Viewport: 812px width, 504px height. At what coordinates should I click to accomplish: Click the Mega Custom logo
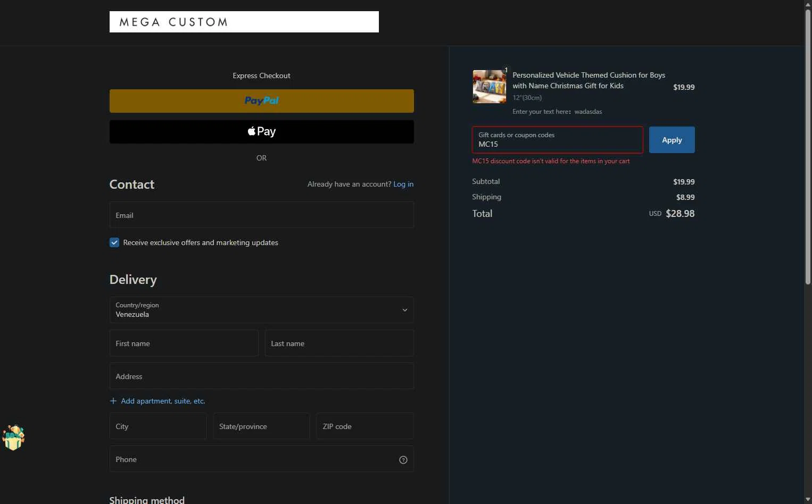pos(244,22)
